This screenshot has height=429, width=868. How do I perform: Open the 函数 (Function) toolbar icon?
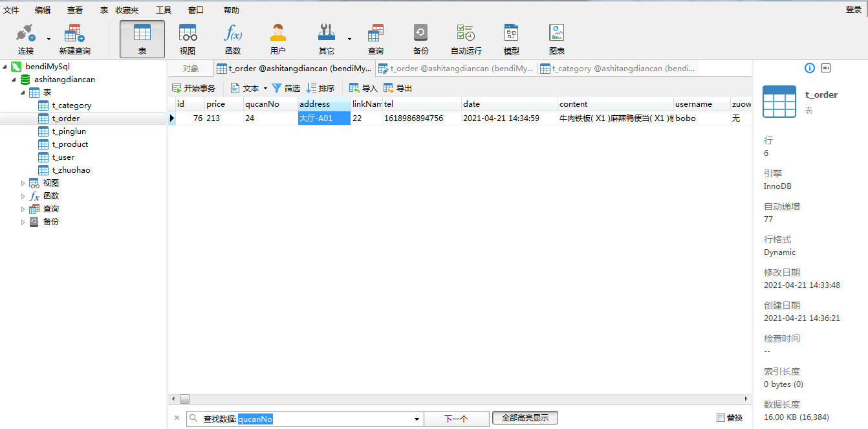(233, 39)
